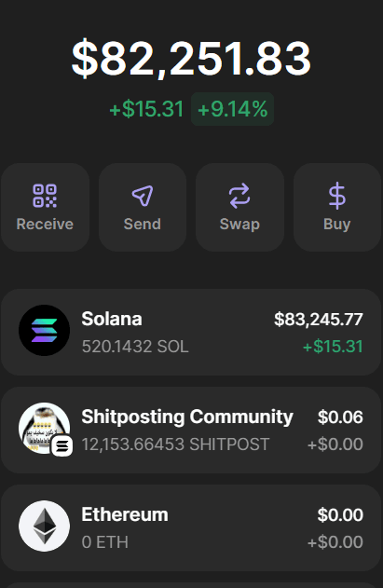Click the Swap arrows icon

pos(239,196)
